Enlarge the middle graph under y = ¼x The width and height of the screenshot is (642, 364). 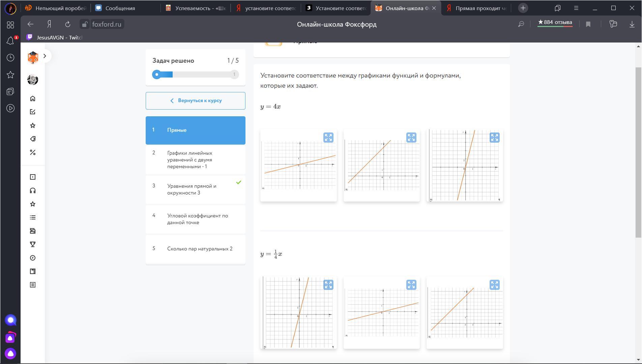pyautogui.click(x=411, y=285)
